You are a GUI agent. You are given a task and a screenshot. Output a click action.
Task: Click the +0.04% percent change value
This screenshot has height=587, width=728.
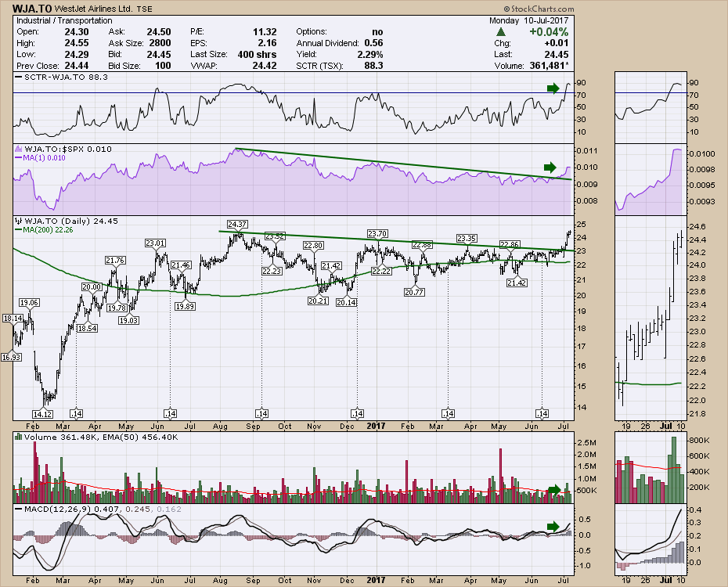[x=549, y=32]
